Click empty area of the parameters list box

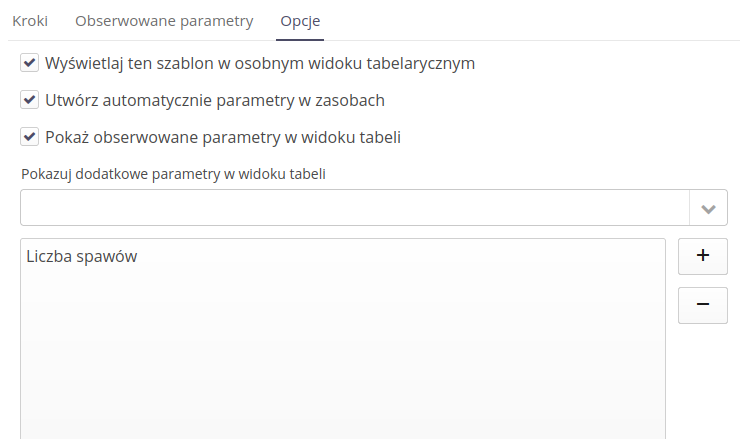[340, 360]
